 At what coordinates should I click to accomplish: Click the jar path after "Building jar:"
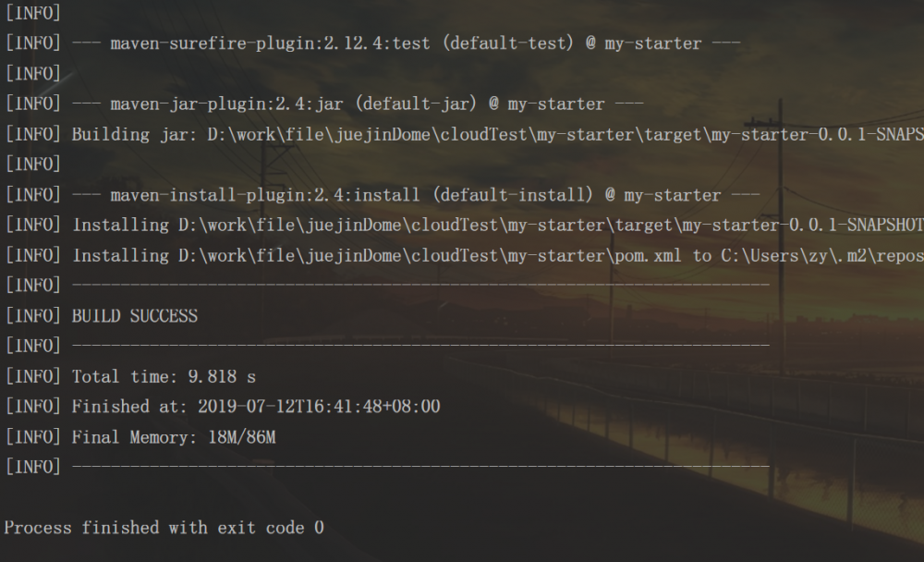pyautogui.click(x=564, y=134)
